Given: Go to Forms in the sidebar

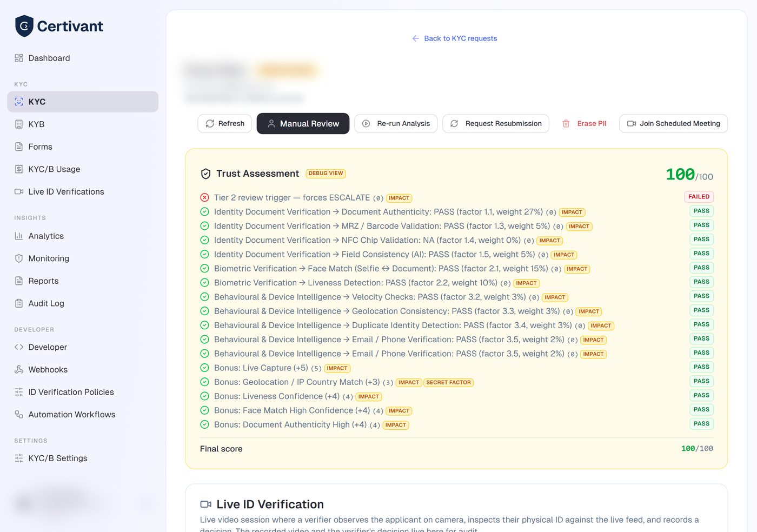Looking at the screenshot, I should pyautogui.click(x=83, y=147).
